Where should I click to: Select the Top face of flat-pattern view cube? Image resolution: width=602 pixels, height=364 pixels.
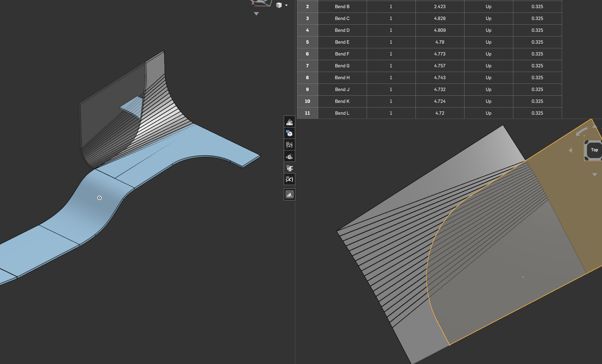coord(594,150)
